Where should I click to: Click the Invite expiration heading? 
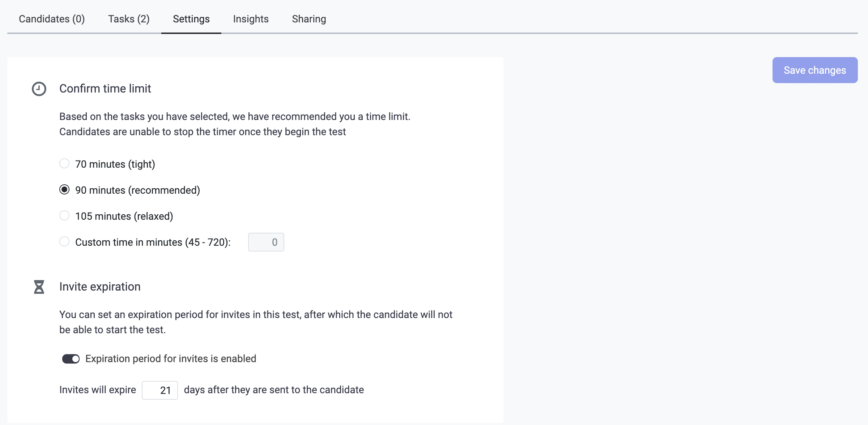coord(100,287)
